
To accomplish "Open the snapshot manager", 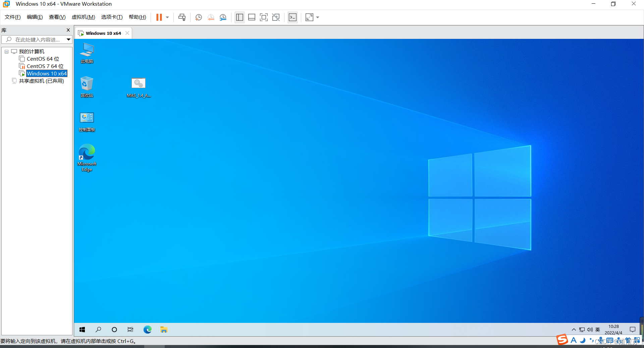I will coord(223,17).
